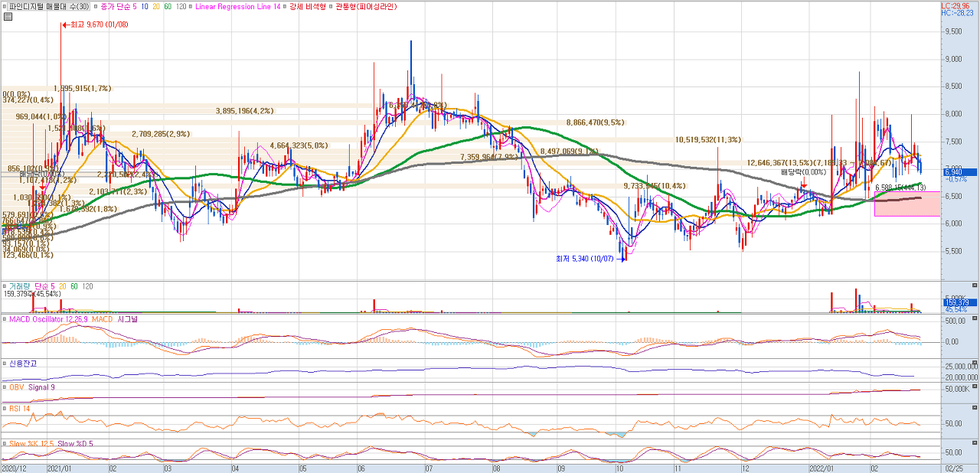Image resolution: width=980 pixels, height=473 pixels.
Task: Click the 3,895,196(4.2%) volume profile label
Action: coord(245,111)
